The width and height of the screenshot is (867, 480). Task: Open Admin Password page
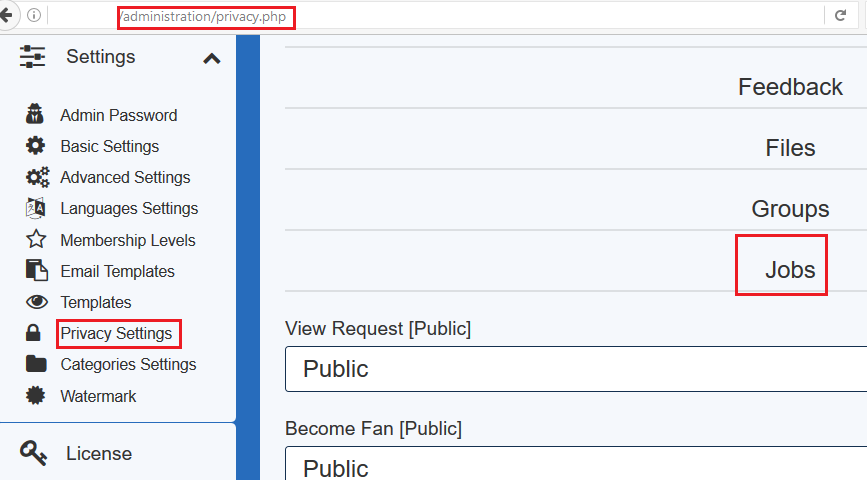tap(118, 115)
